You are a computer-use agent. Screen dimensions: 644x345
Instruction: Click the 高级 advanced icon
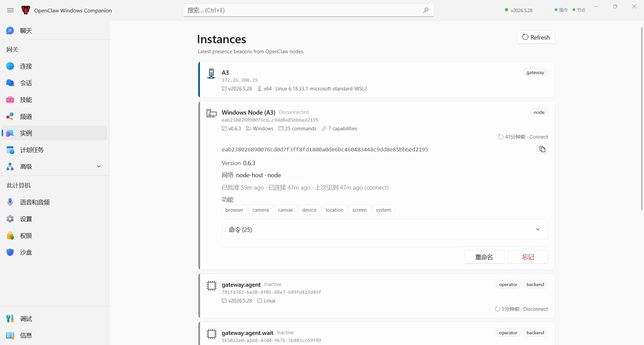click(10, 167)
